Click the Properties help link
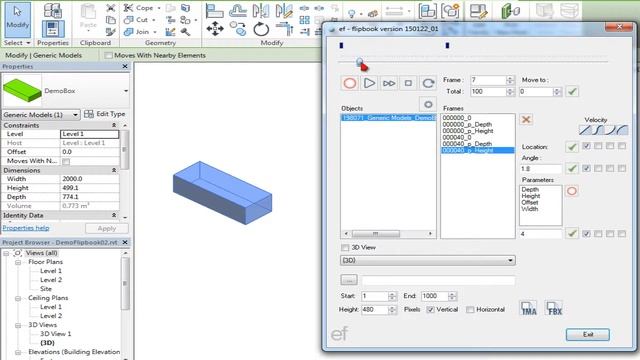This screenshot has height=360, width=640. [26, 228]
